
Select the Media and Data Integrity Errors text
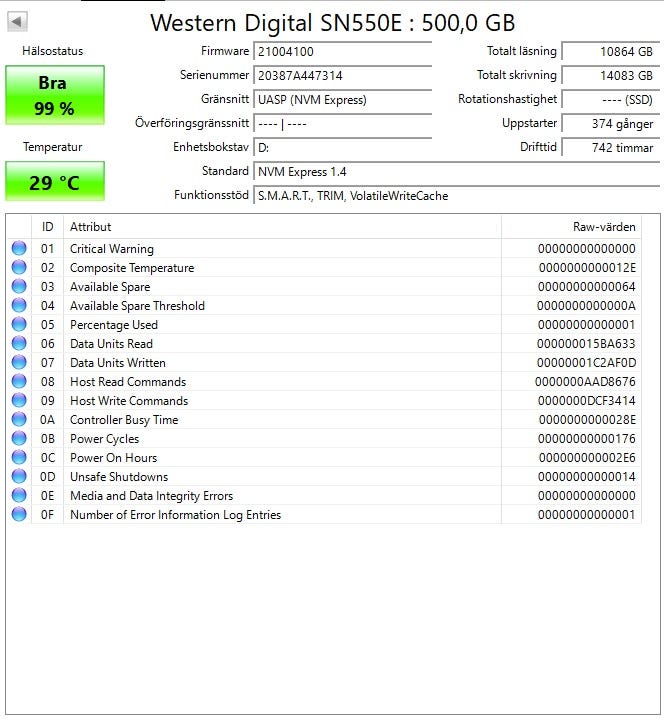click(x=151, y=496)
